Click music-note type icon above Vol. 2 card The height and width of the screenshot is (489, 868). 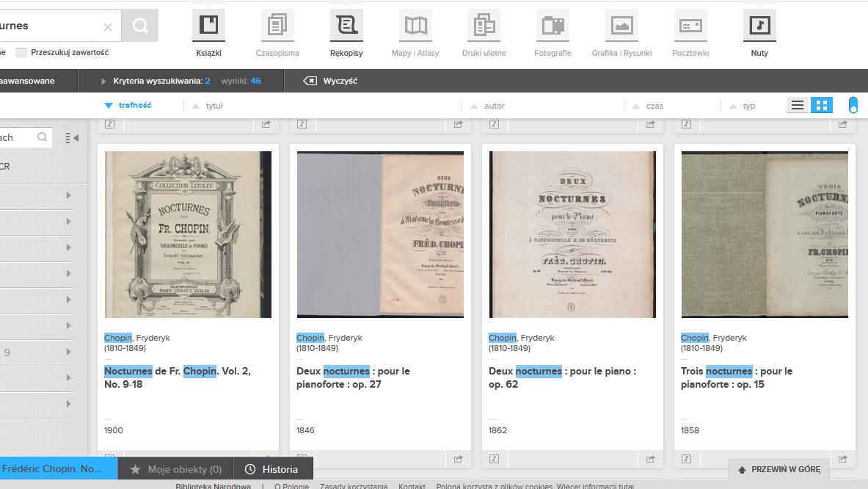(x=109, y=124)
